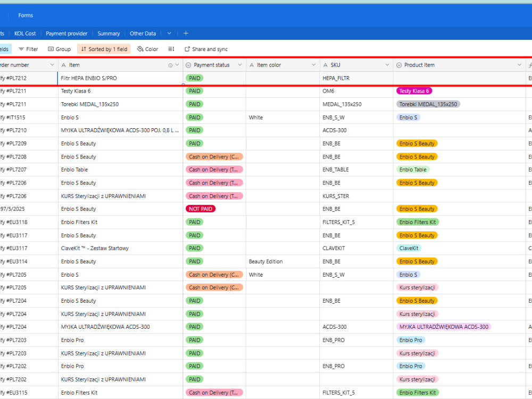This screenshot has width=532, height=399.
Task: Click Cash on Delivery status for #PL7207
Action: 214,170
